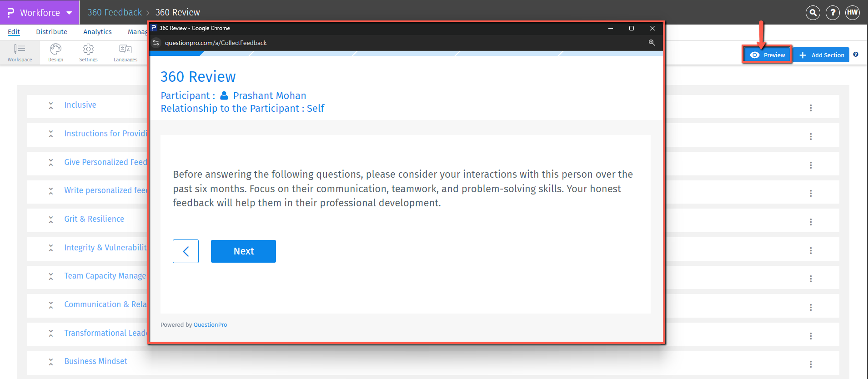Select the Workspace toolbar icon
Viewport: 868px width, 379px height.
point(20,53)
